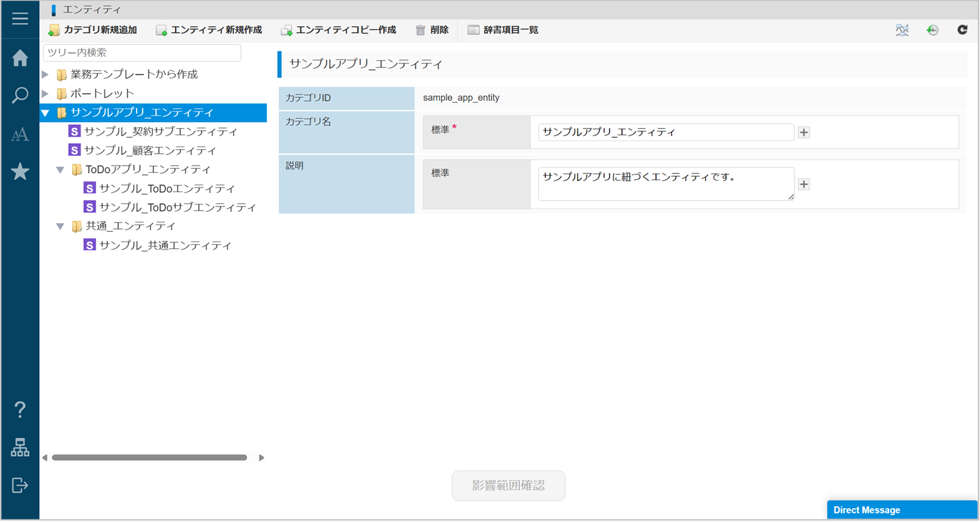This screenshot has height=522, width=980.
Task: Click エンティティ新規作成 in toolbar
Action: 209,30
